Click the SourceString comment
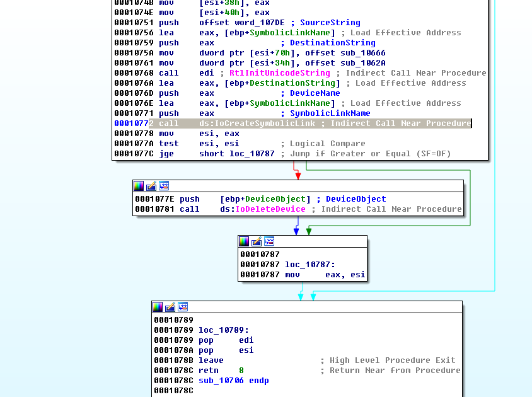Screen dimensions: 532x397 (330, 23)
